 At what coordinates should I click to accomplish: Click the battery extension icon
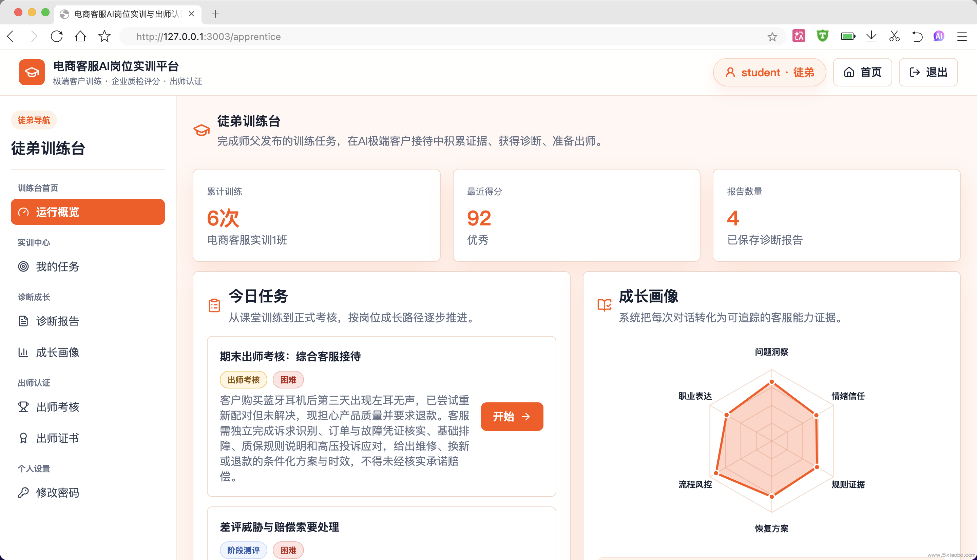(848, 37)
